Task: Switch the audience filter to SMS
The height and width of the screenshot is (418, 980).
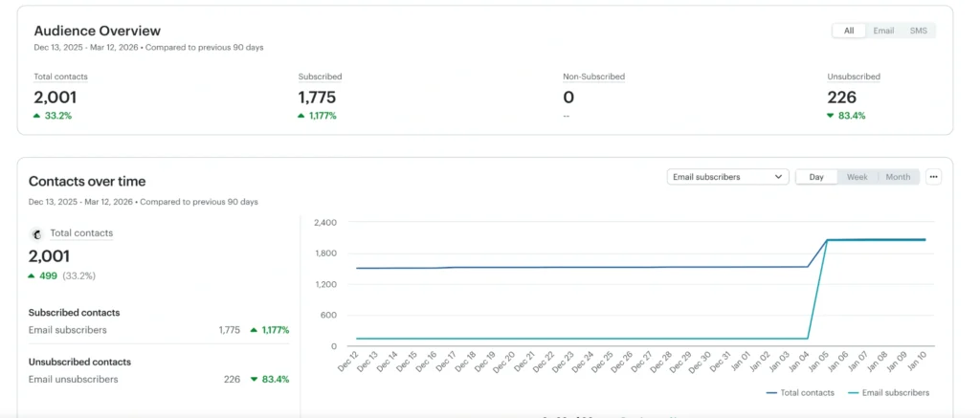Action: [x=918, y=31]
